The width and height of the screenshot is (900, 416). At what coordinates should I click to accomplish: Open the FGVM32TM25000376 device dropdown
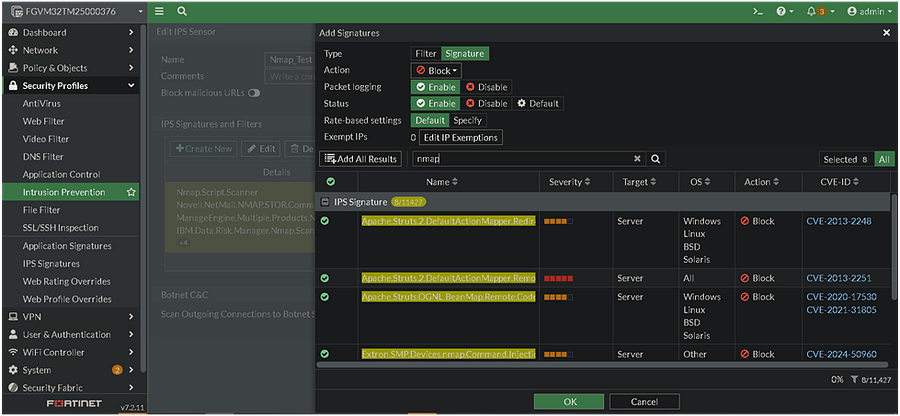pyautogui.click(x=76, y=11)
